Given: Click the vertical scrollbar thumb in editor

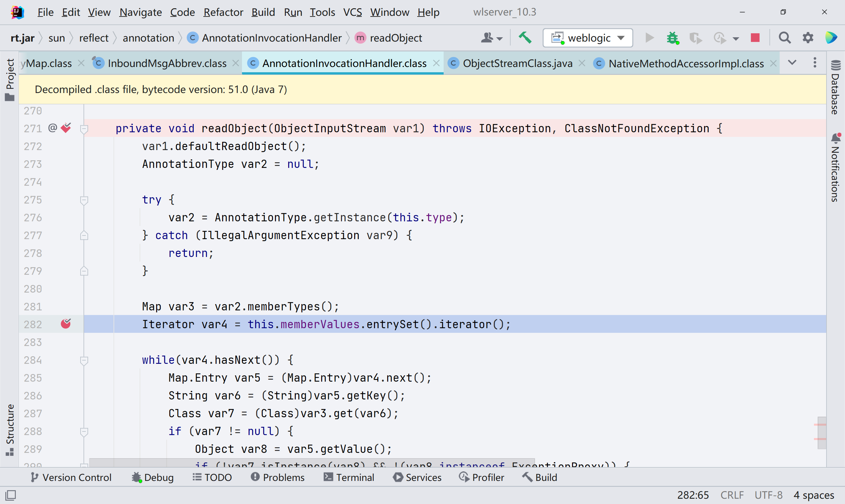Looking at the screenshot, I should (x=822, y=433).
